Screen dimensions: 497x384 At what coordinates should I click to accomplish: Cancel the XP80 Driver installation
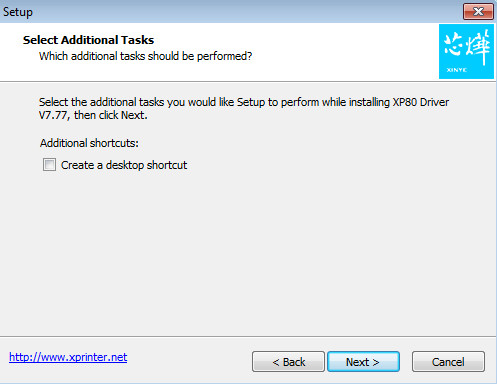coord(448,362)
